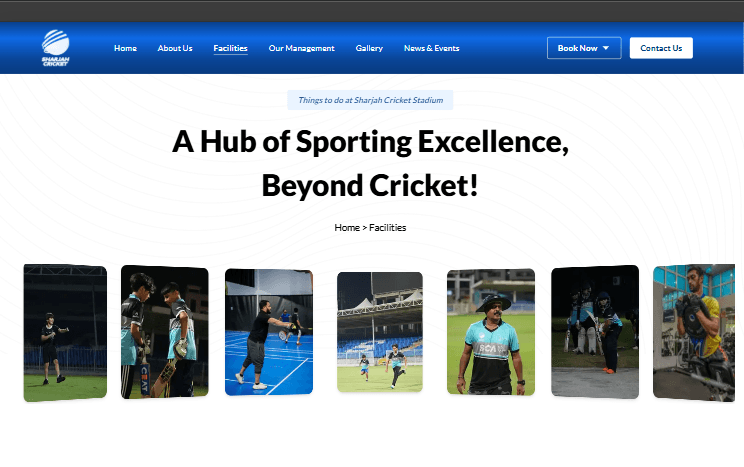Open the About Us page
The height and width of the screenshot is (467, 744).
click(x=175, y=48)
